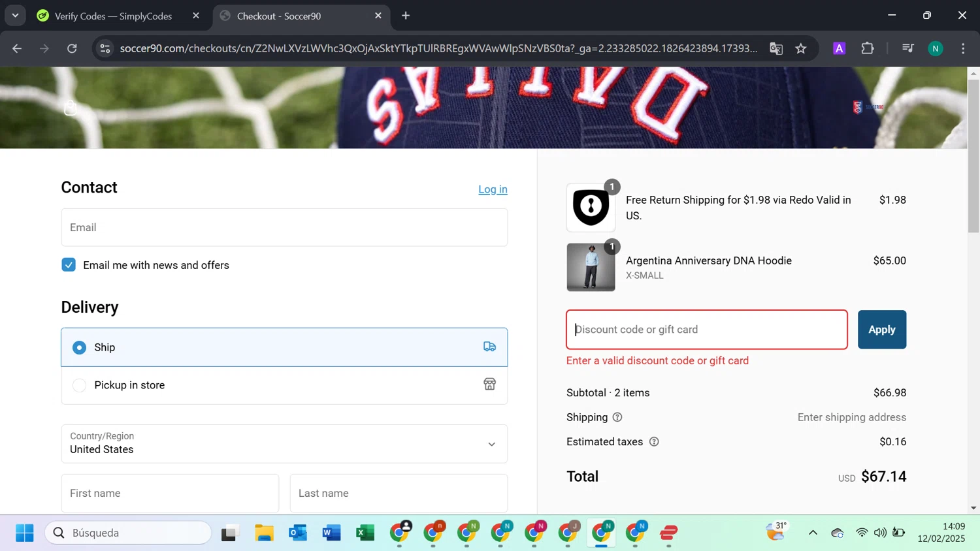Screen dimensions: 980x551
Task: Click the Discount code or gift card field
Action: point(707,330)
